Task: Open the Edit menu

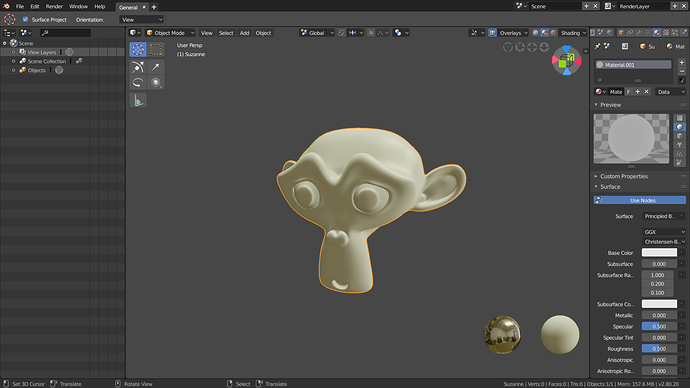Action: point(35,6)
